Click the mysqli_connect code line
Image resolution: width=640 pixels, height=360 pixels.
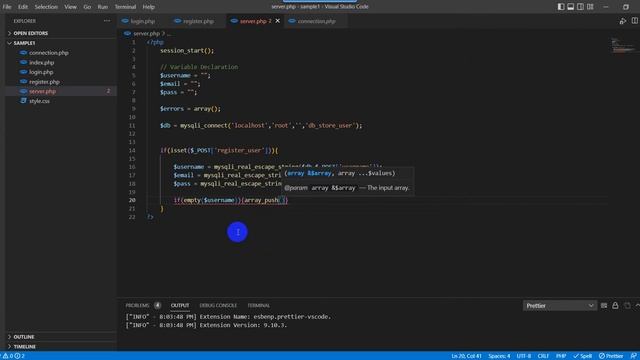tap(261, 125)
